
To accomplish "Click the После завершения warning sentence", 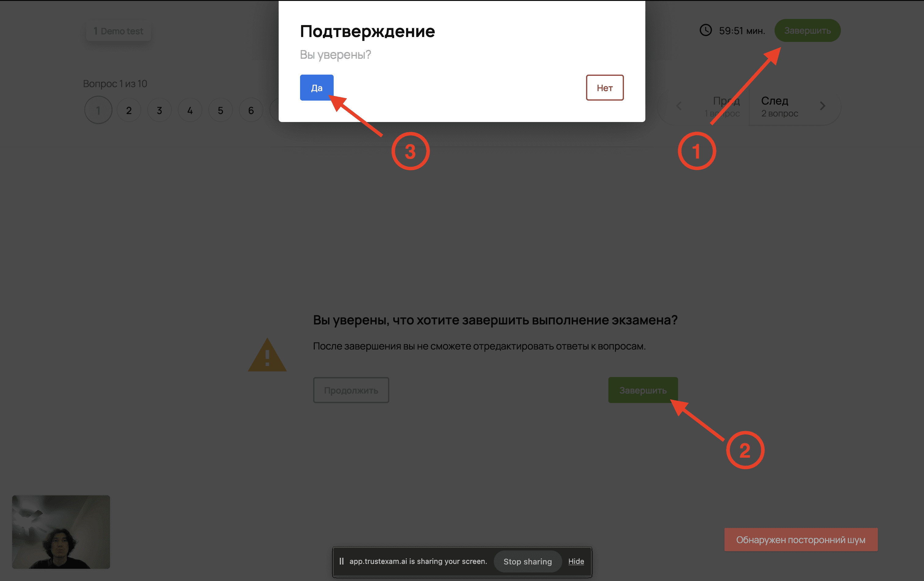I will [479, 346].
